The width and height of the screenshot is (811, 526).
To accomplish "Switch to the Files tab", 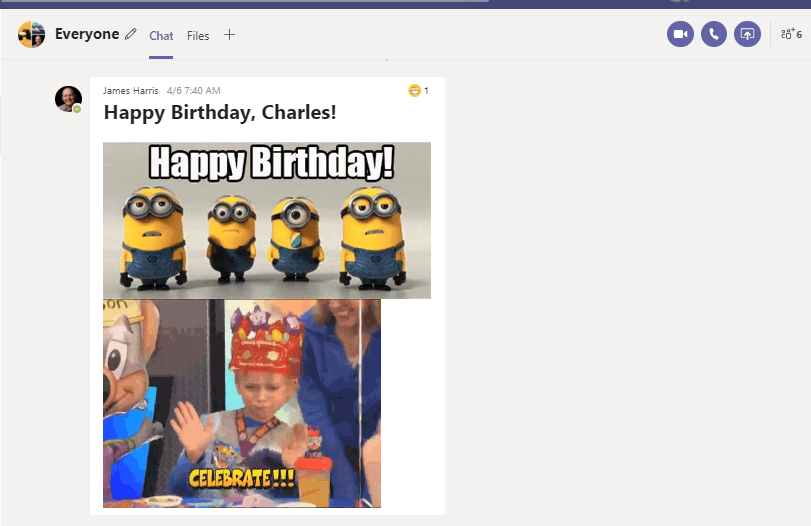I will [198, 36].
